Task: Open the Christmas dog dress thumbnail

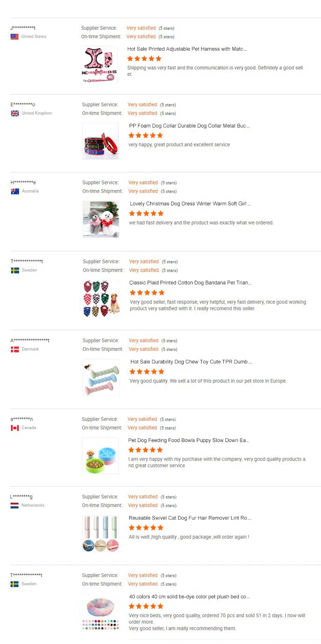Action: coord(101,219)
